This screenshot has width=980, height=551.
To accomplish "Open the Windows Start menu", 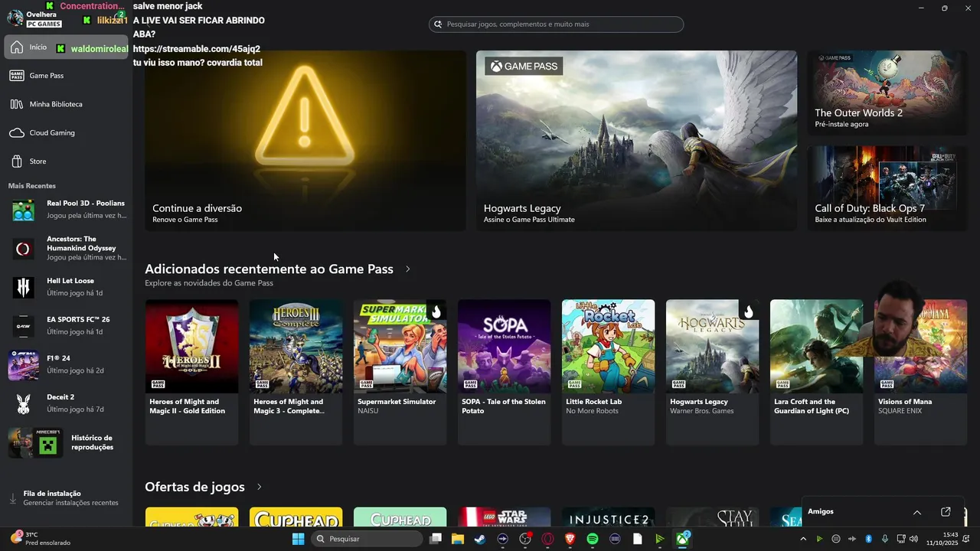I will click(298, 539).
